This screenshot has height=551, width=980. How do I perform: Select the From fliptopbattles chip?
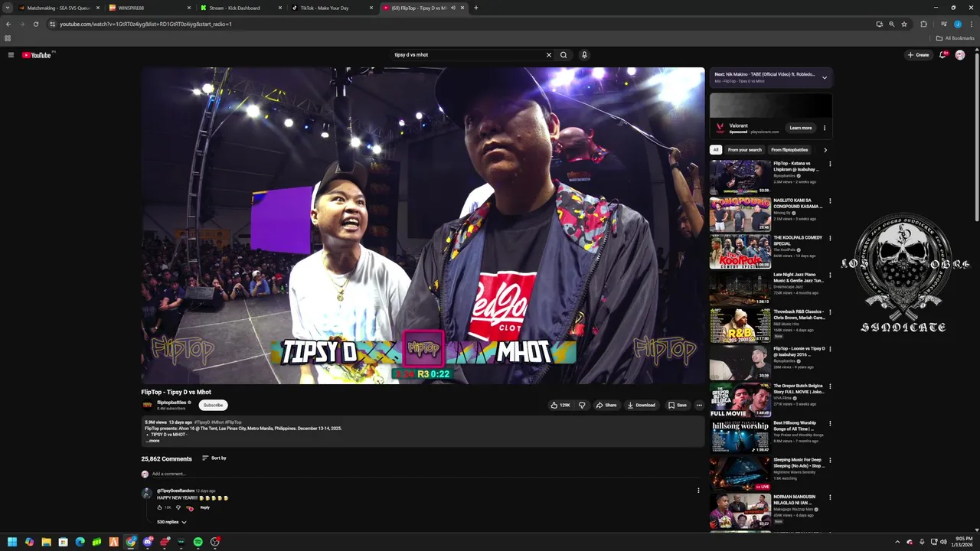(x=789, y=150)
